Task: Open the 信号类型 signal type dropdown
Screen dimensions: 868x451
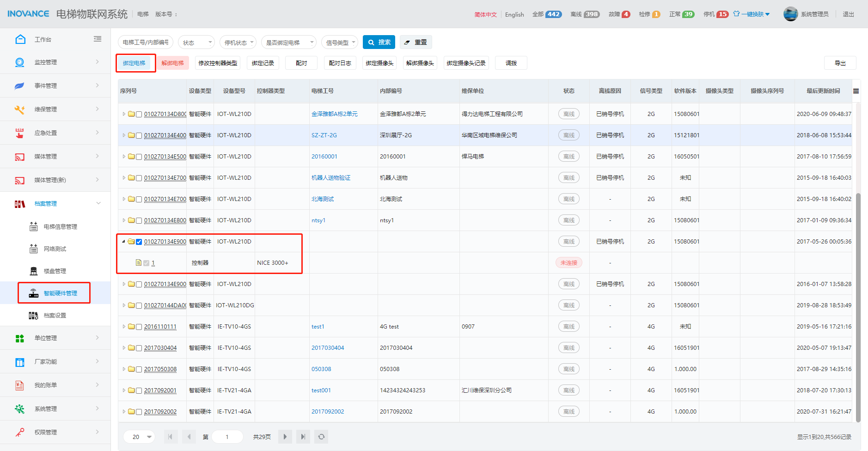Action: pos(340,43)
